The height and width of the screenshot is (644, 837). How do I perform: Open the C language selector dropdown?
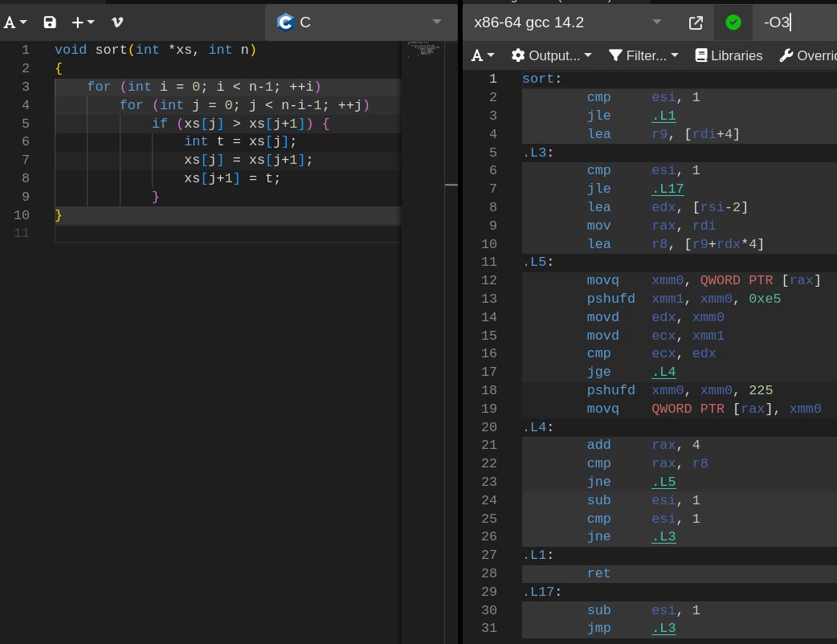tap(361, 22)
